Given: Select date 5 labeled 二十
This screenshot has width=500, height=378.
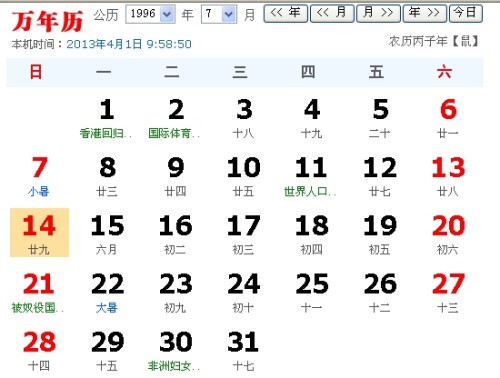Looking at the screenshot, I should click(380, 118).
